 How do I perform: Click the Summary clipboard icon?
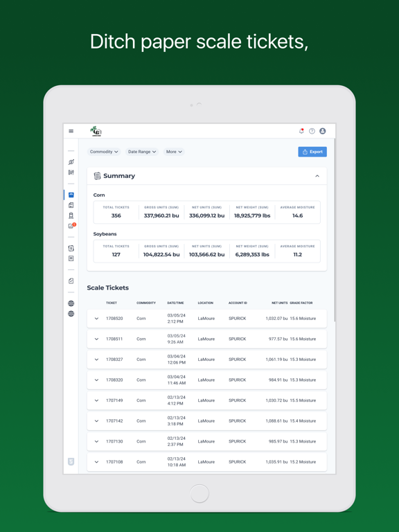click(x=97, y=176)
